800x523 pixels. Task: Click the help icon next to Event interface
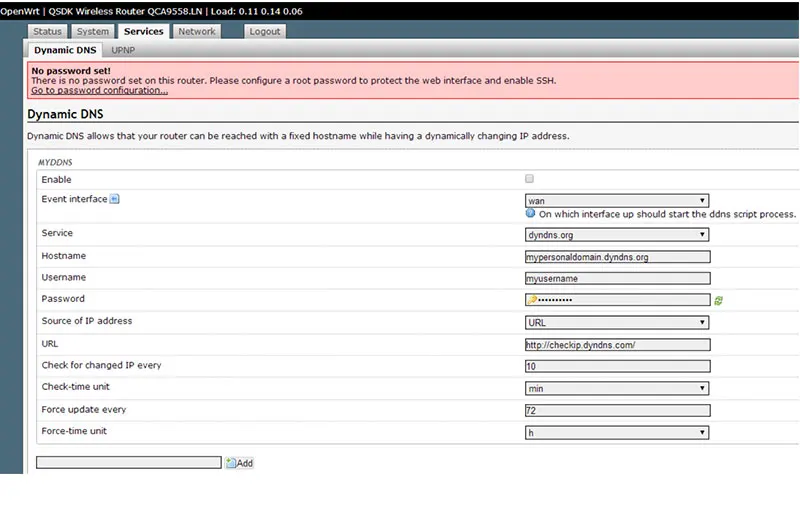coord(115,199)
